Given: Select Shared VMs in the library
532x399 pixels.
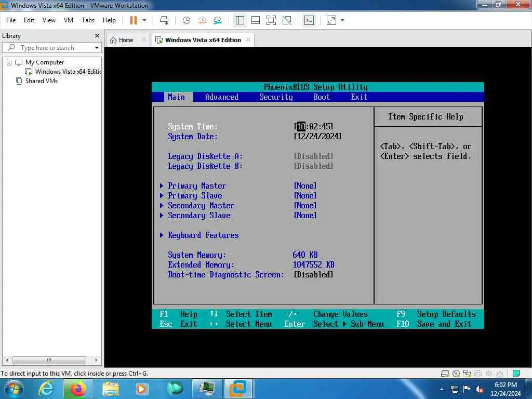Looking at the screenshot, I should pos(42,81).
